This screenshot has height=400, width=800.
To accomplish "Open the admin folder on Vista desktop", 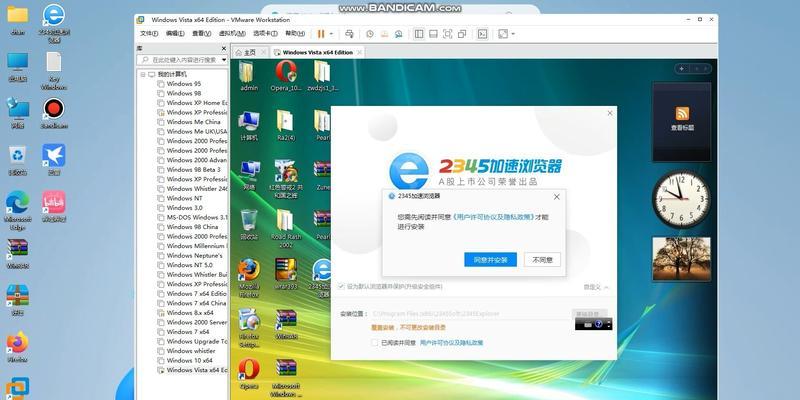I will (x=249, y=76).
